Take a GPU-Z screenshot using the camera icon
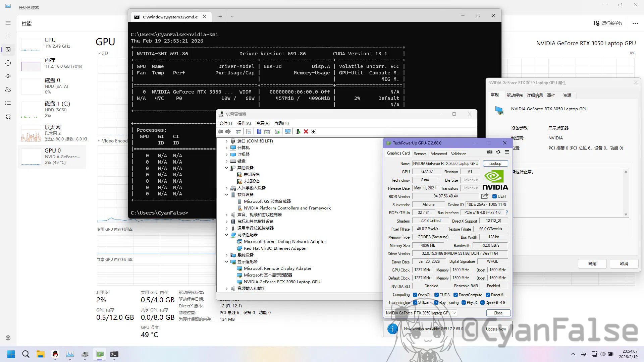644x362 pixels. pyautogui.click(x=490, y=152)
